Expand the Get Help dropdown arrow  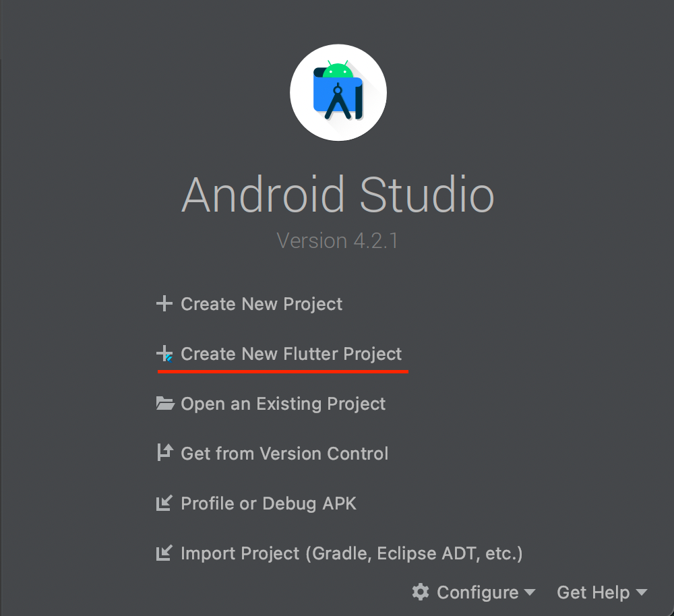pos(642,593)
